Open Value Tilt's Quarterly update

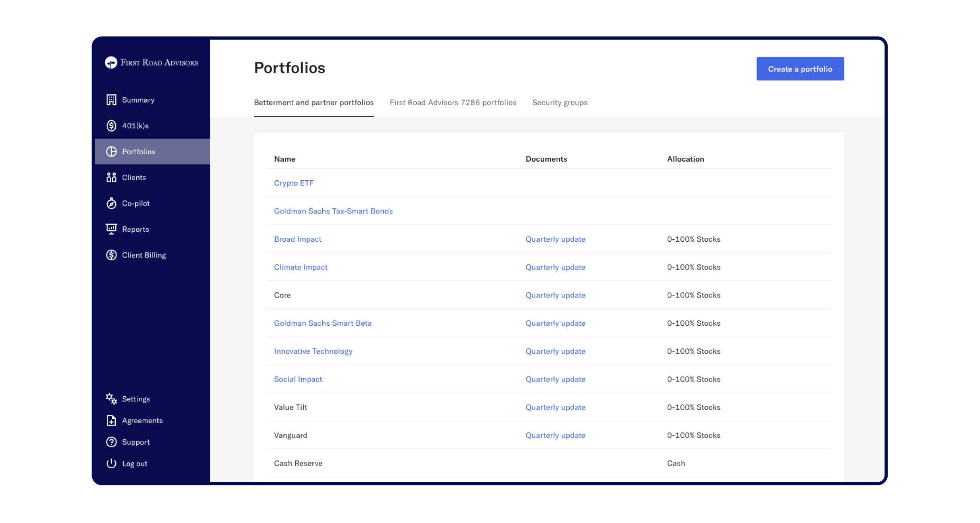click(x=555, y=407)
